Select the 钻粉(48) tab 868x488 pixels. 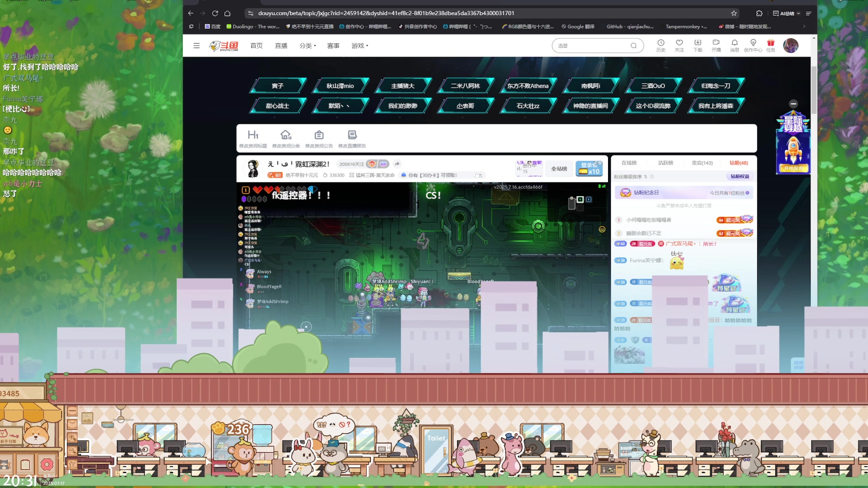coord(739,163)
